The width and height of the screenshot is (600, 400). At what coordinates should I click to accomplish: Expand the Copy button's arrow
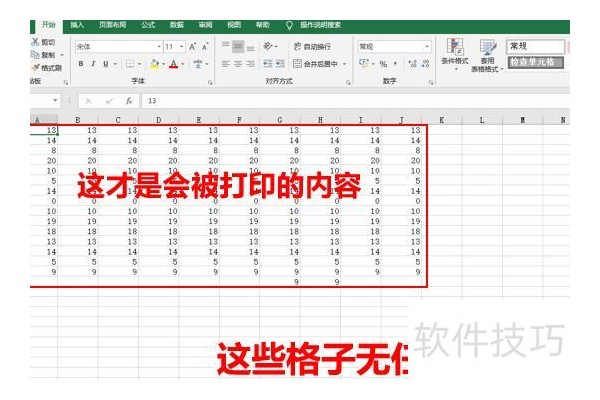62,55
